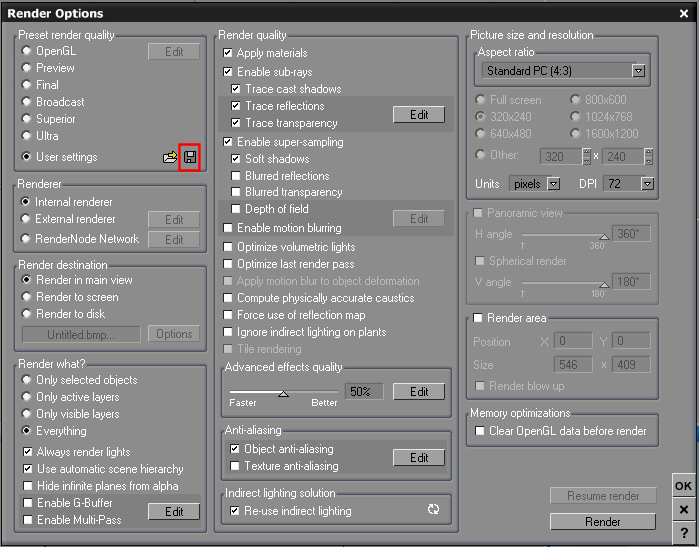Close the Render Options dialog
This screenshot has width=699, height=547.
[684, 13]
